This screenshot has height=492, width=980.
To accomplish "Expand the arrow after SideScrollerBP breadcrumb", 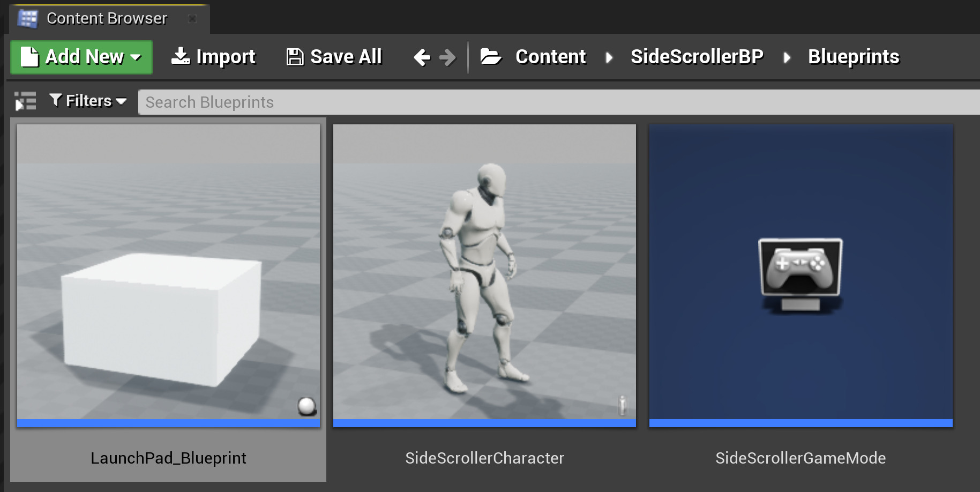I will [787, 57].
